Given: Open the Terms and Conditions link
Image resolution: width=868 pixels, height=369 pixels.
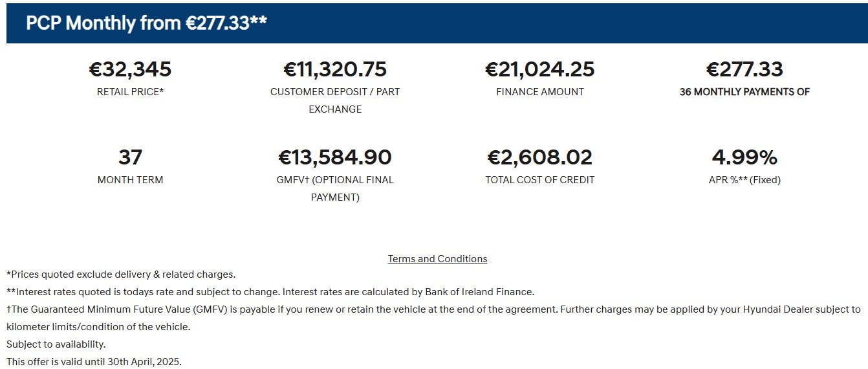Looking at the screenshot, I should [437, 259].
